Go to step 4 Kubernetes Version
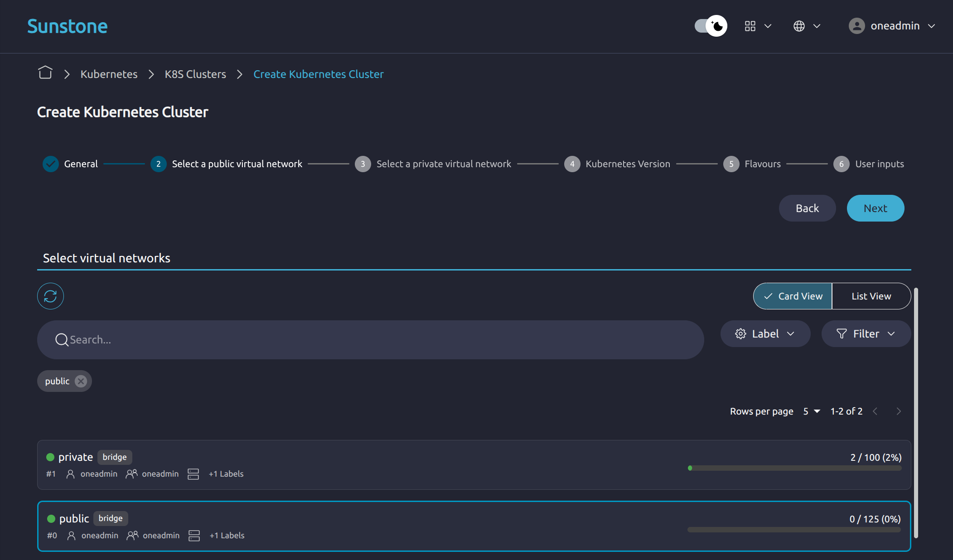Image resolution: width=953 pixels, height=560 pixels. pos(617,164)
